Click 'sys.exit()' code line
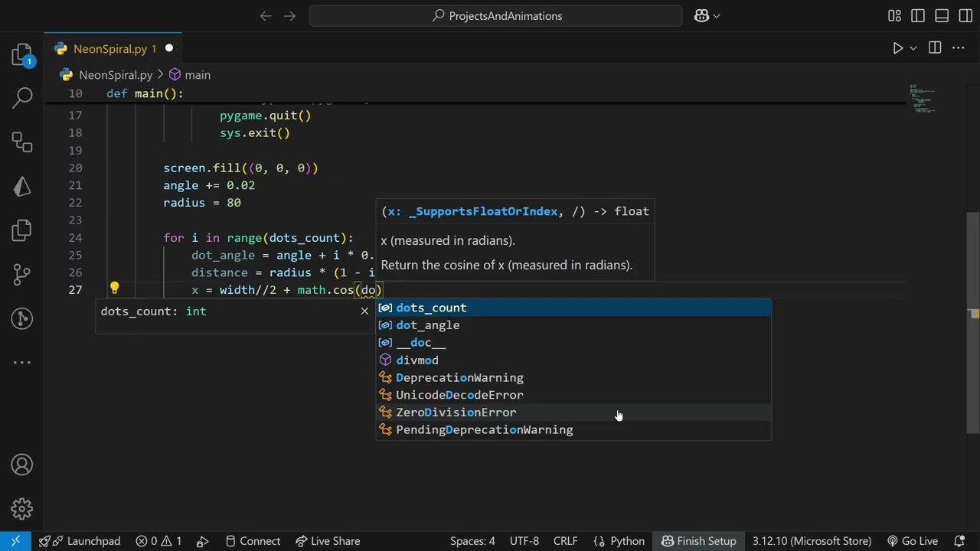 255,133
